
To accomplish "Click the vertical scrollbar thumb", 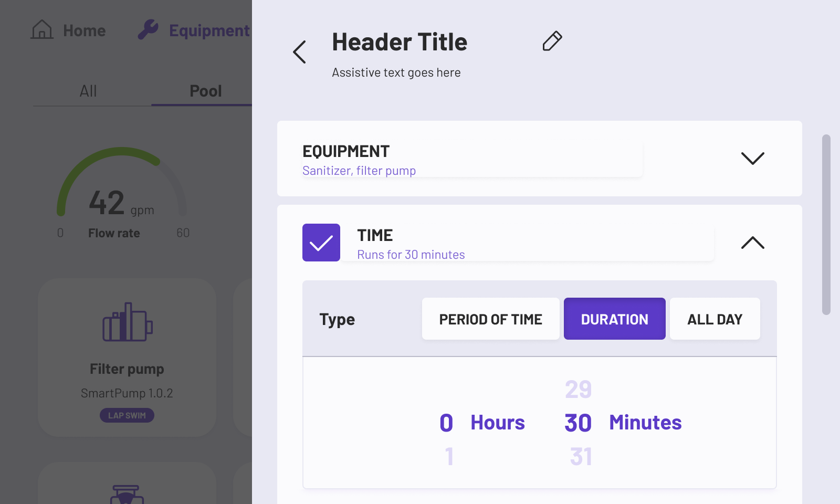I will coord(826,225).
